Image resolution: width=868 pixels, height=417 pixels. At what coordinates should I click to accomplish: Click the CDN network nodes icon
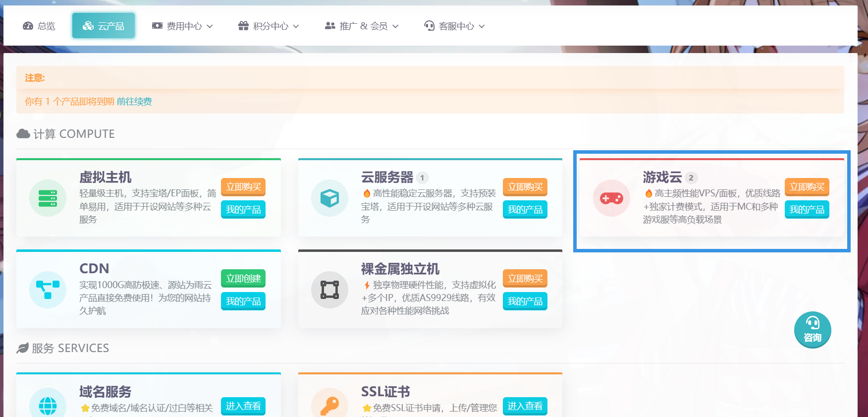click(x=48, y=290)
